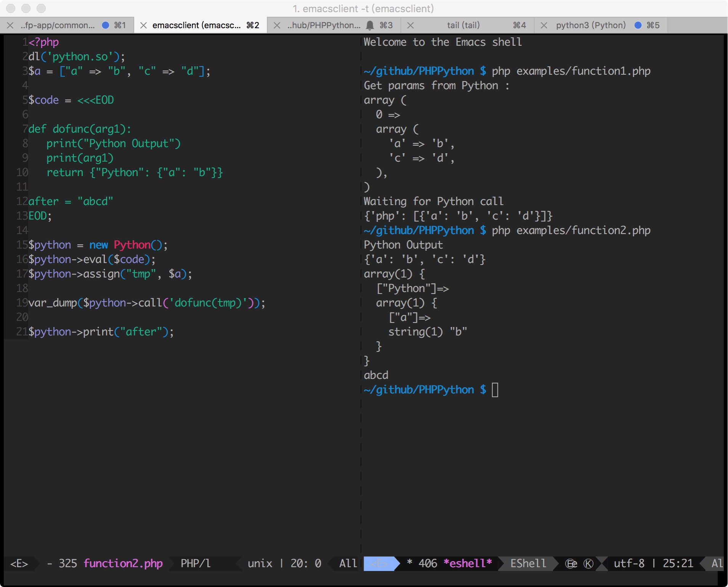This screenshot has width=728, height=587.
Task: Click the <E> Emacs icon in the mode line
Action: click(x=18, y=563)
